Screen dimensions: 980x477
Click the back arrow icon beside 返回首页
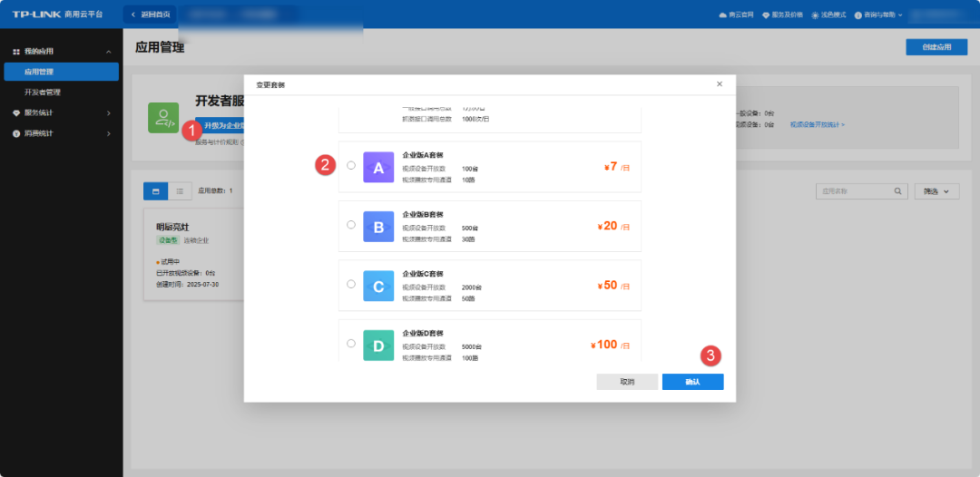132,15
